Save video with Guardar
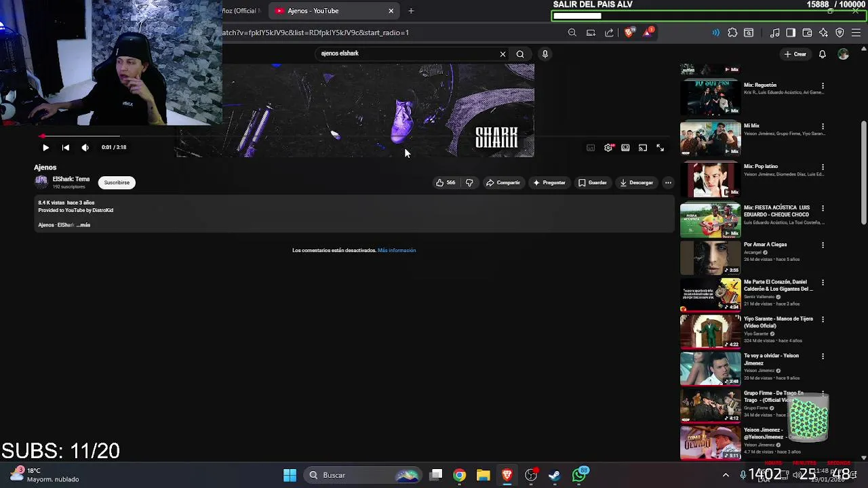 592,182
